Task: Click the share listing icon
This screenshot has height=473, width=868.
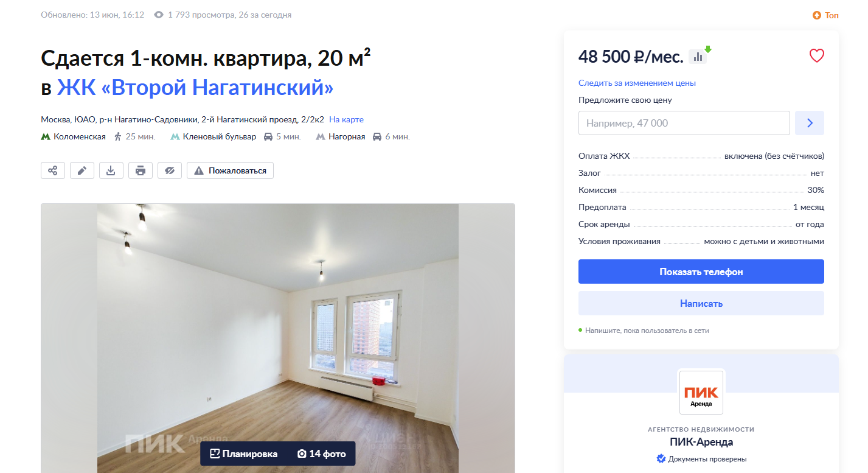Action: pos(53,170)
